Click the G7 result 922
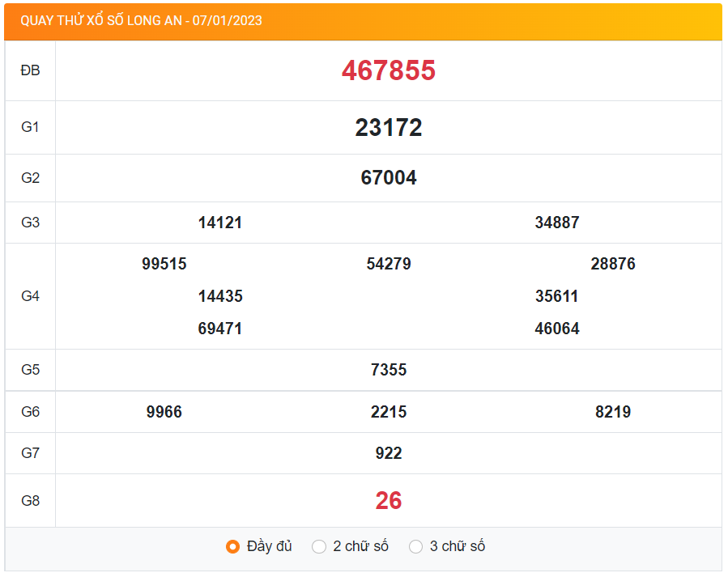This screenshot has height=577, width=728. [389, 453]
